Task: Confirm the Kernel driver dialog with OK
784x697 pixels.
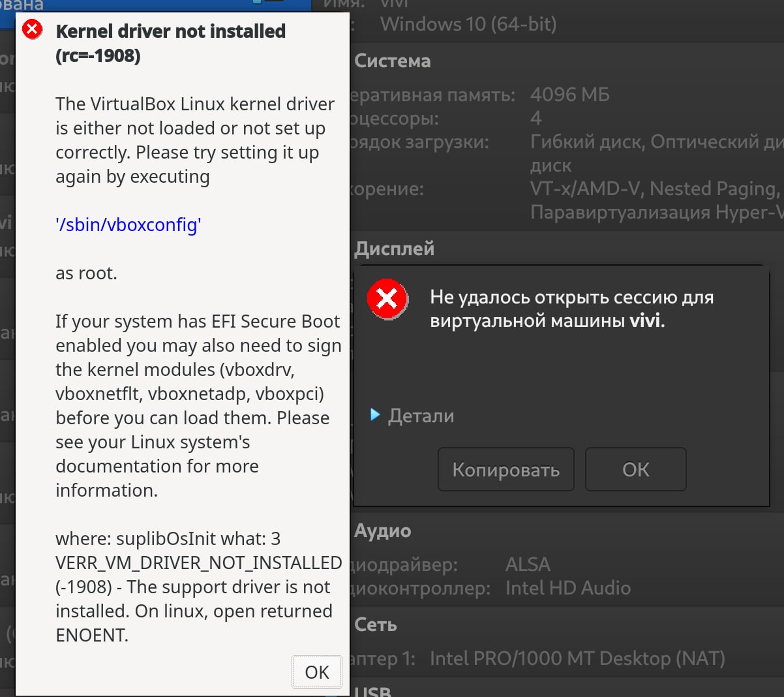Action: pos(316,672)
